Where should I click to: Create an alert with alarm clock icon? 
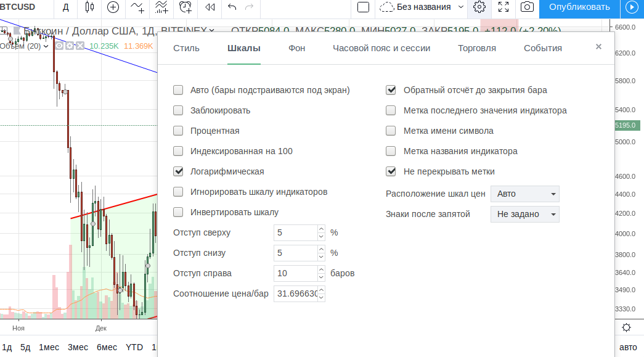point(185,7)
